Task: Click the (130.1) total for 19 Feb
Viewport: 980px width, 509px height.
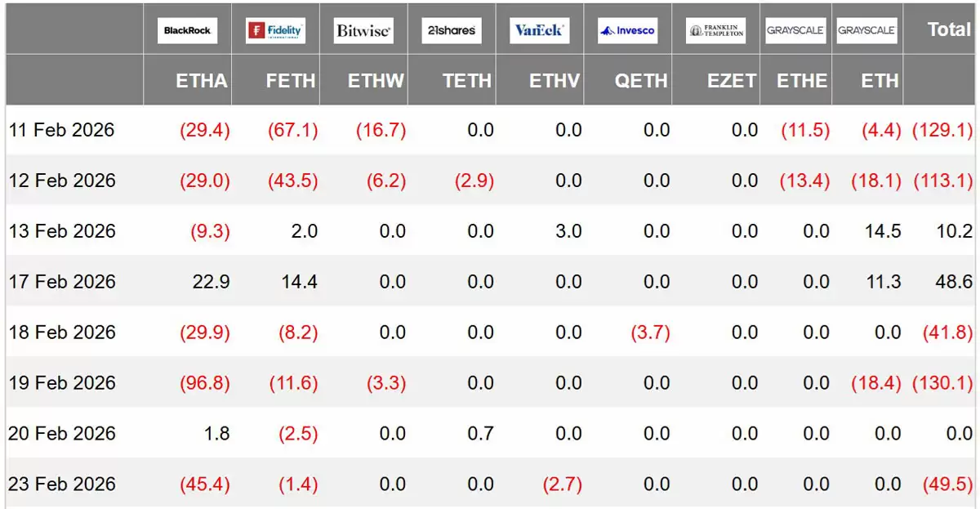Action: pyautogui.click(x=944, y=383)
